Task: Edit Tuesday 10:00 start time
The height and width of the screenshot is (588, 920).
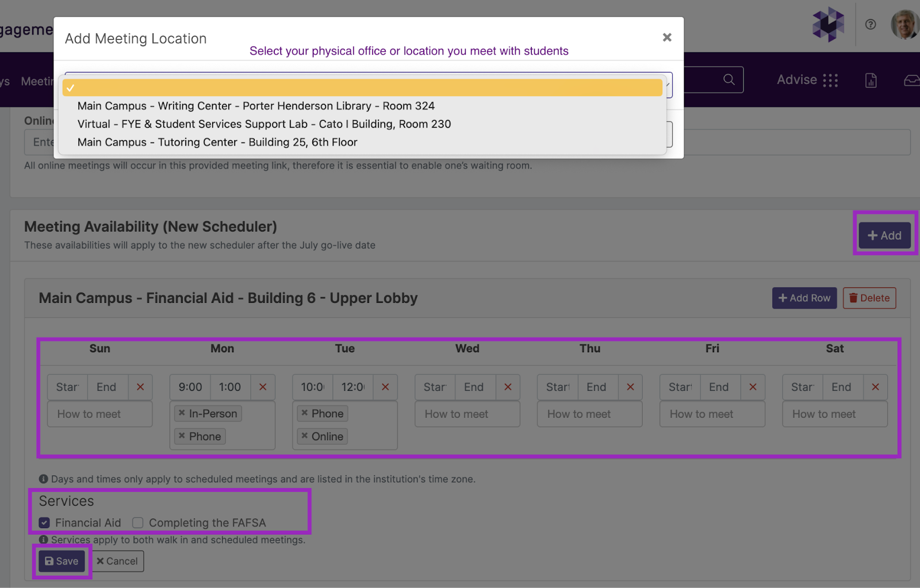Action: tap(312, 387)
